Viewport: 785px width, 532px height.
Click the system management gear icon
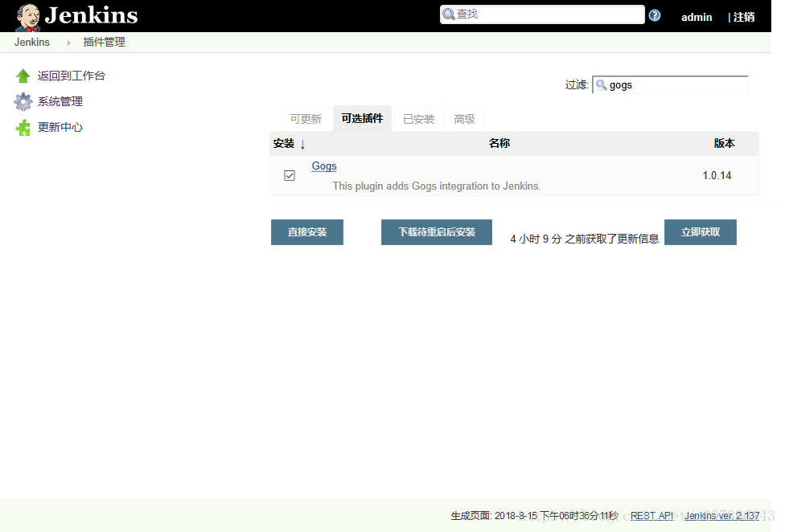point(23,101)
